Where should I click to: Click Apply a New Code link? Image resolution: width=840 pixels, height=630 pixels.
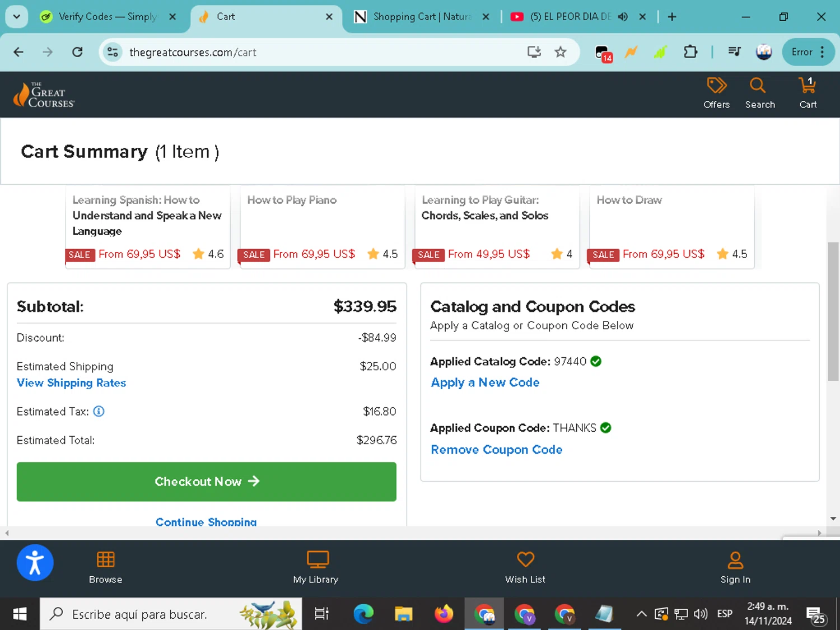[485, 382]
